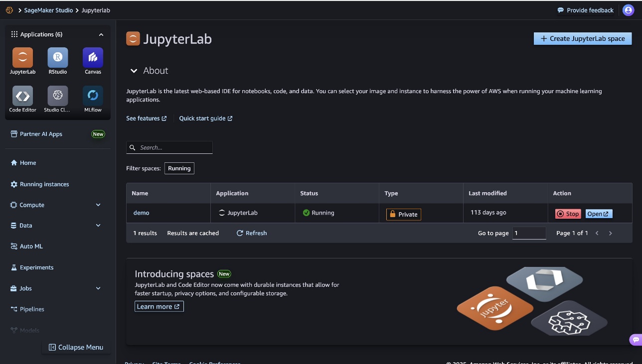The image size is (642, 364).
Task: Open the Studio Classic app icon
Action: tap(58, 96)
